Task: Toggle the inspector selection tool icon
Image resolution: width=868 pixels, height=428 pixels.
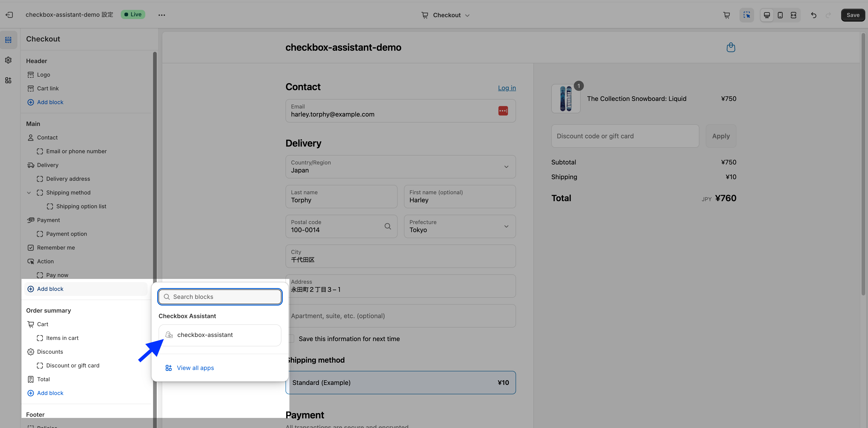Action: [747, 15]
